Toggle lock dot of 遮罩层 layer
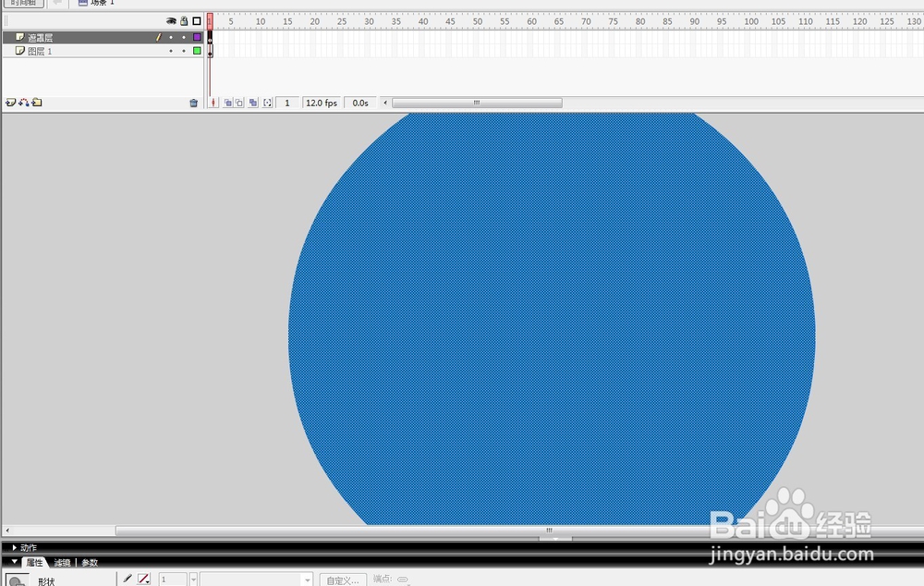 [x=184, y=37]
